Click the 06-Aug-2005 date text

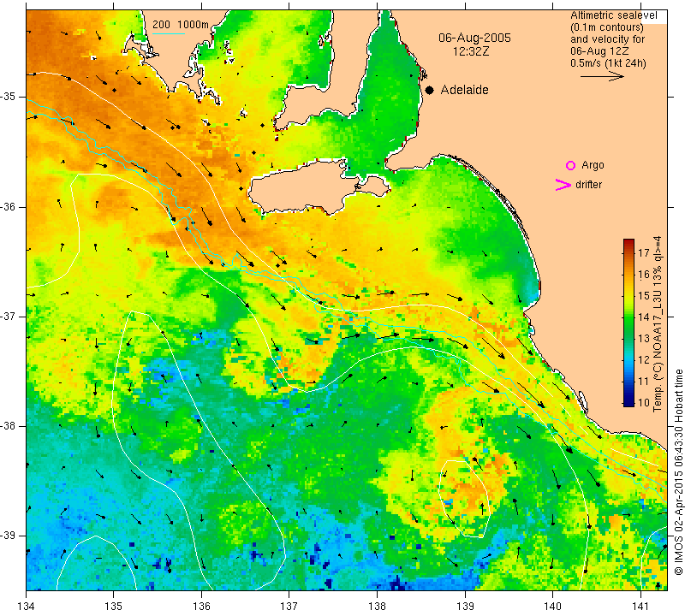click(x=474, y=38)
